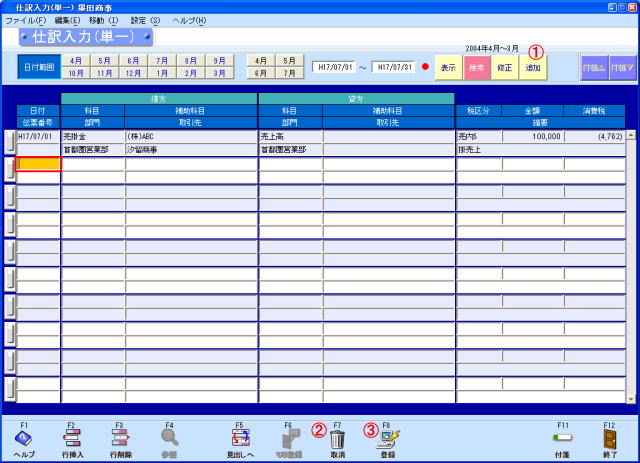Click the end date field H17/07/31

(394, 67)
